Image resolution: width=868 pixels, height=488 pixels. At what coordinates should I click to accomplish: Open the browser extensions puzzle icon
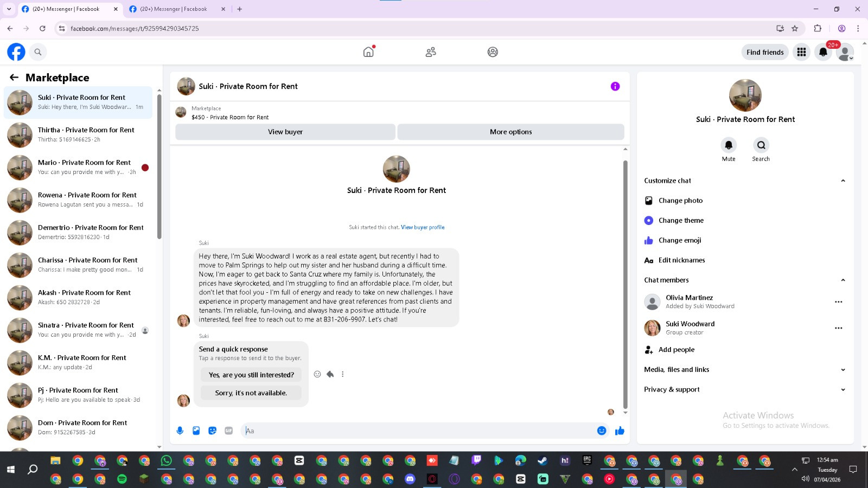tap(818, 28)
